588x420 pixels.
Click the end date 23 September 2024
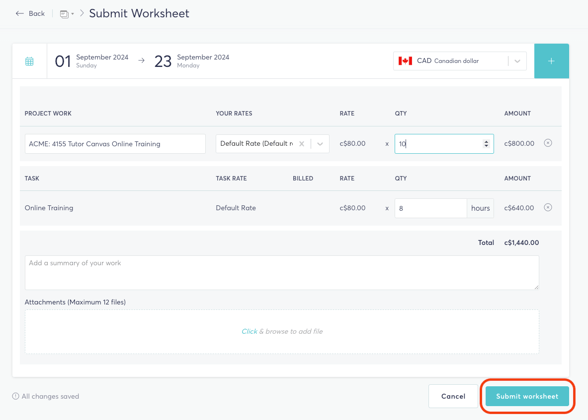tap(192, 61)
